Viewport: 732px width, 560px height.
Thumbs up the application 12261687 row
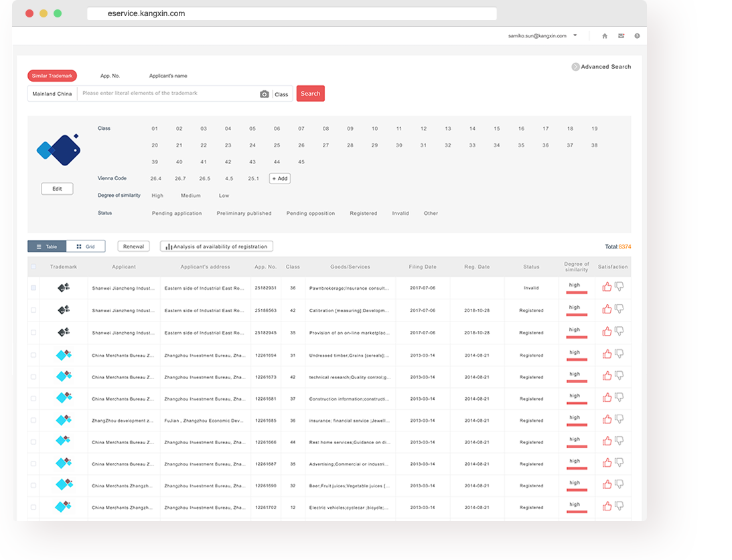coord(607,463)
